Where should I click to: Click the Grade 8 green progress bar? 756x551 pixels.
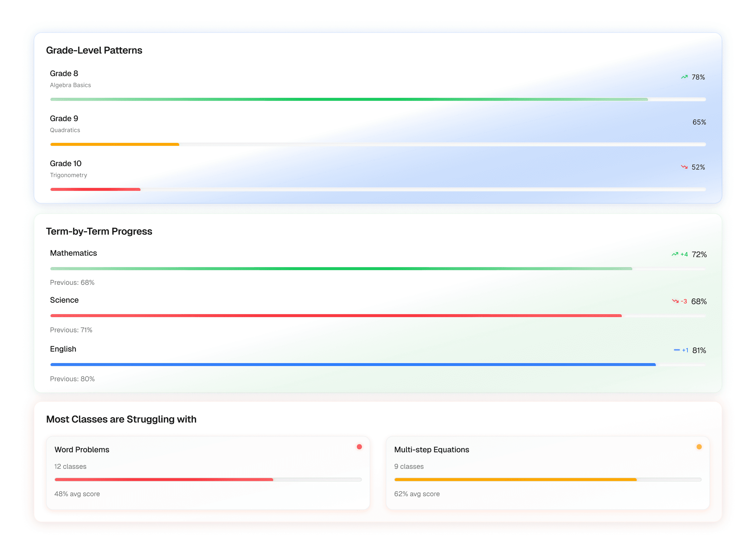click(x=349, y=99)
